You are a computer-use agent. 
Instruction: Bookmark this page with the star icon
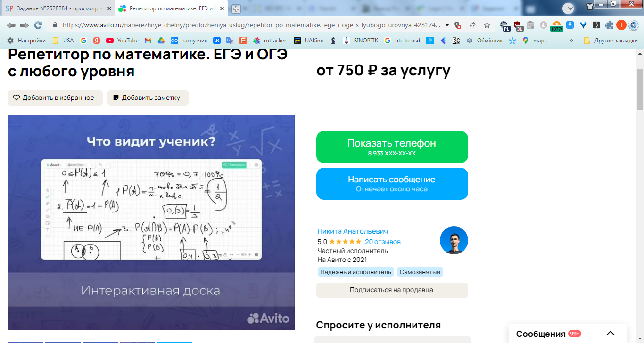(487, 25)
